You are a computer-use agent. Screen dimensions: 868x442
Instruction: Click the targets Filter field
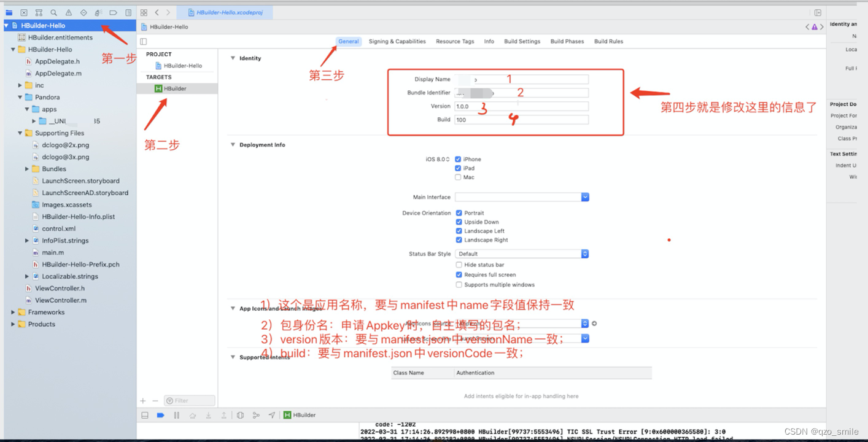coord(190,401)
